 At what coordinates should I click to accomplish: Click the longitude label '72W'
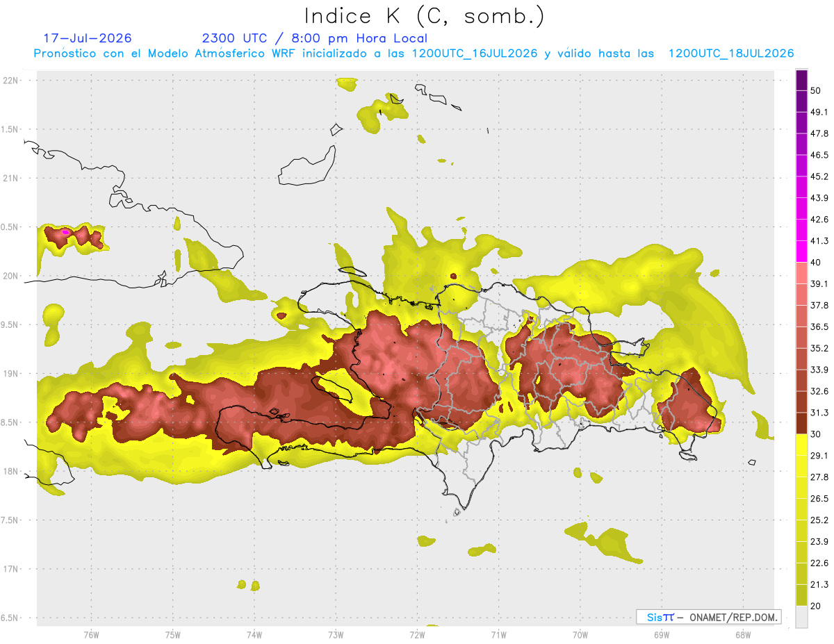[x=417, y=635]
